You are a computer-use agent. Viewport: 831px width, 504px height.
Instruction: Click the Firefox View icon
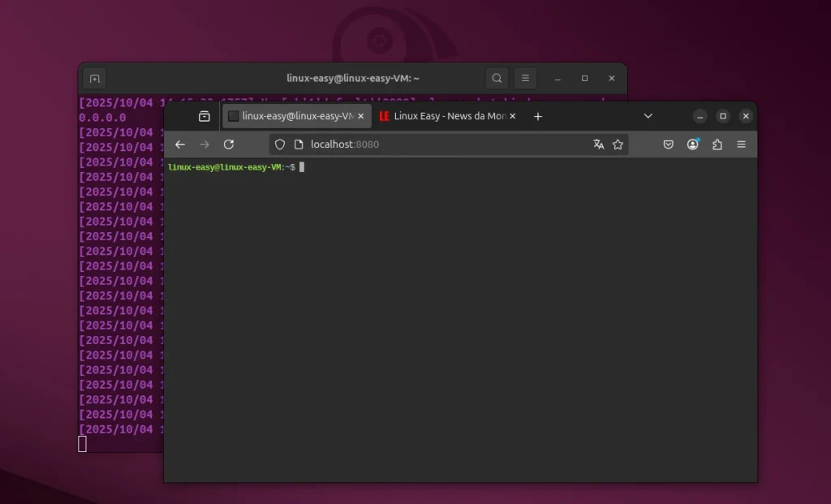(205, 116)
